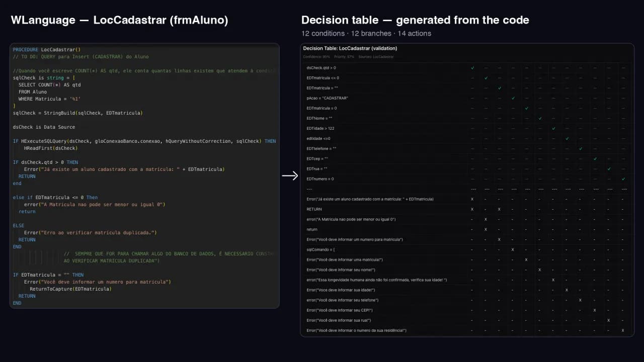Click the "Essa longevidade humana" error action

[376, 280]
